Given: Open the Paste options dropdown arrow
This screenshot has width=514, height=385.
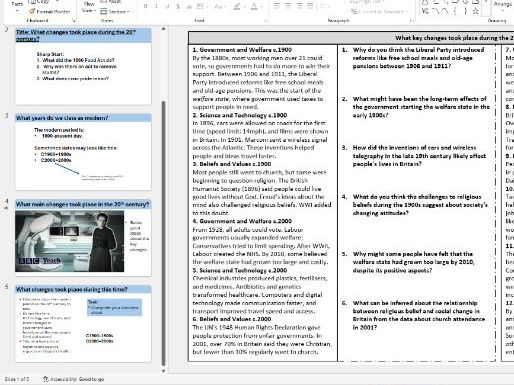Looking at the screenshot, I should point(17,11).
